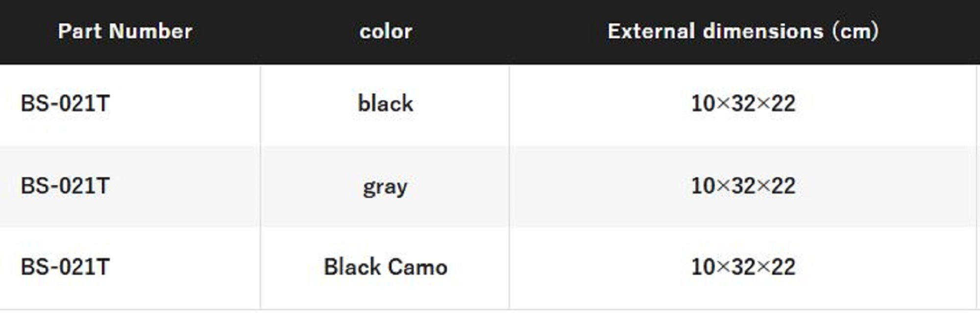Select the word Camo in the color column
Viewport: 980px width, 313px height.
tap(418, 267)
